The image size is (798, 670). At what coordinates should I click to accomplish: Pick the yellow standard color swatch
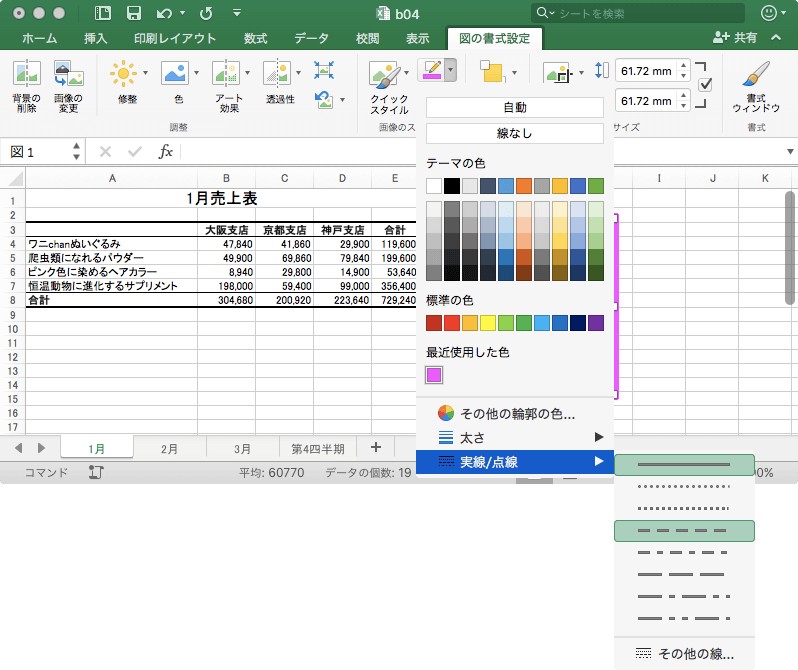pos(488,323)
